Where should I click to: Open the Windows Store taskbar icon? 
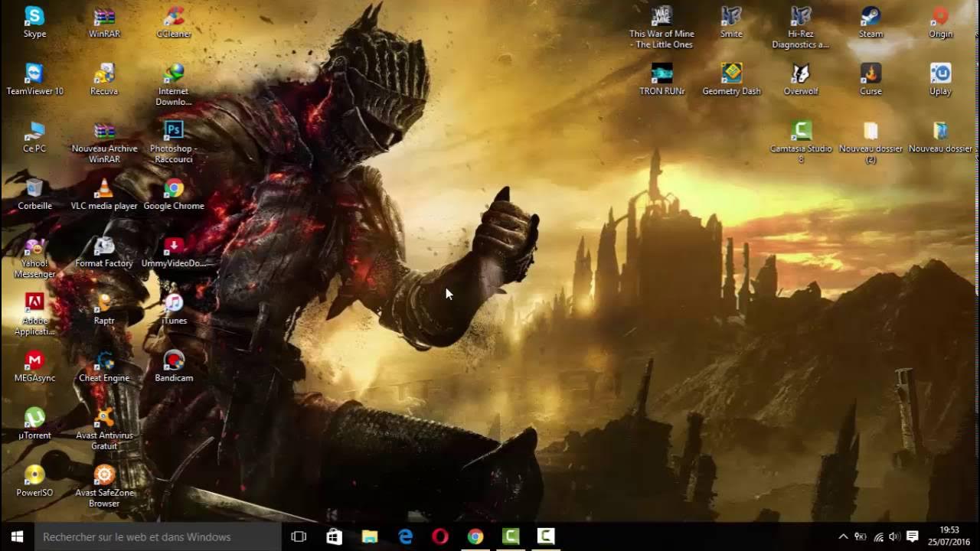click(334, 536)
